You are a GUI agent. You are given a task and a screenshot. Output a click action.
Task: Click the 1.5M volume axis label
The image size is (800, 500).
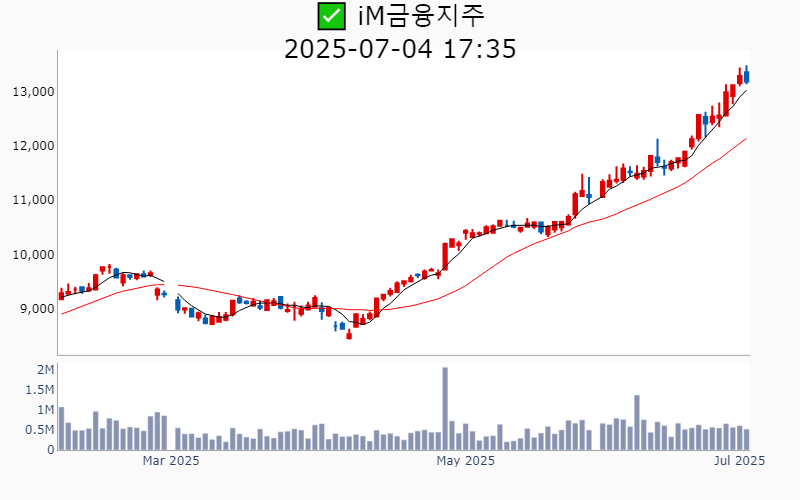click(x=39, y=390)
